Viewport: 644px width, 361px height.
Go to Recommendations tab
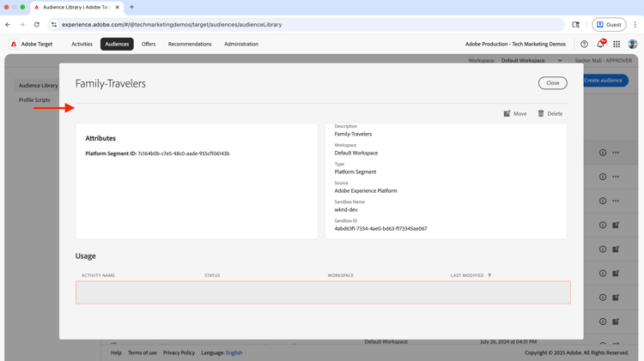[x=190, y=44]
